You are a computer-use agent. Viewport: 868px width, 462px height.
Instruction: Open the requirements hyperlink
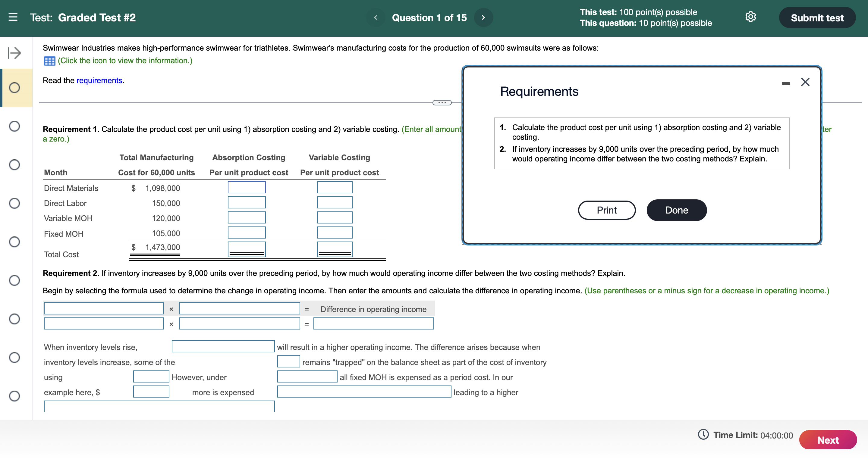click(99, 80)
